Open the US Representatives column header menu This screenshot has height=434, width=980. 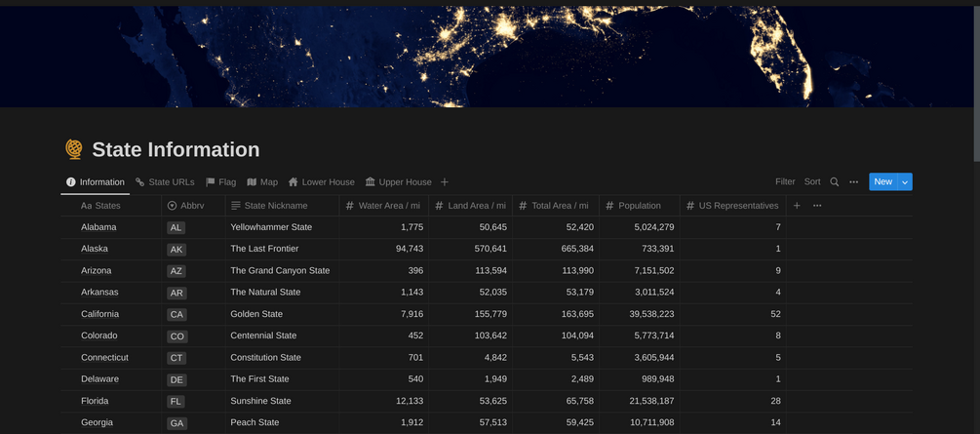coord(733,206)
